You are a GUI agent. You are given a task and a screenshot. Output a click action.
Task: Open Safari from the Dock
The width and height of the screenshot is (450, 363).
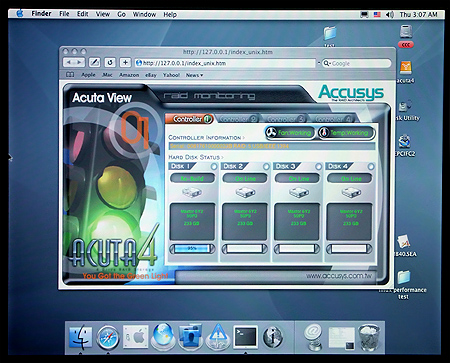point(108,337)
